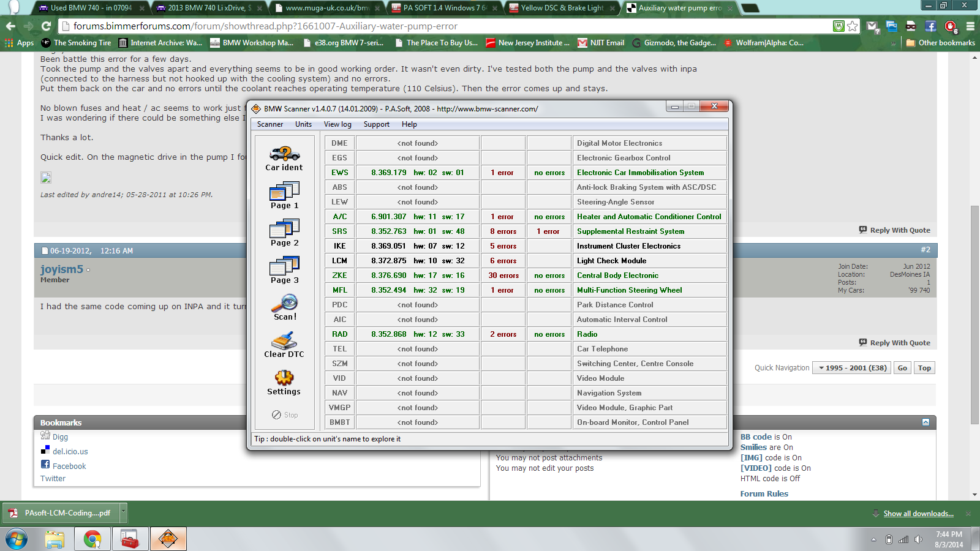Click Reply With Quote on first post
The height and width of the screenshot is (551, 980).
coord(894,230)
